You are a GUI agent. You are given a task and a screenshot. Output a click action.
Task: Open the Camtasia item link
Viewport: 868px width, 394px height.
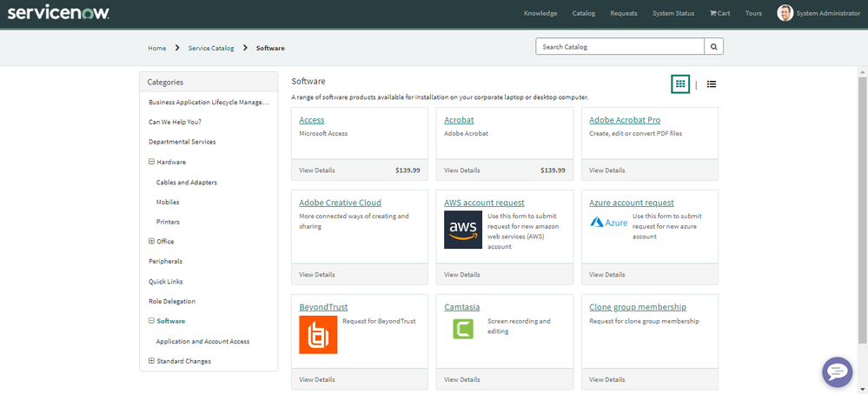point(461,307)
